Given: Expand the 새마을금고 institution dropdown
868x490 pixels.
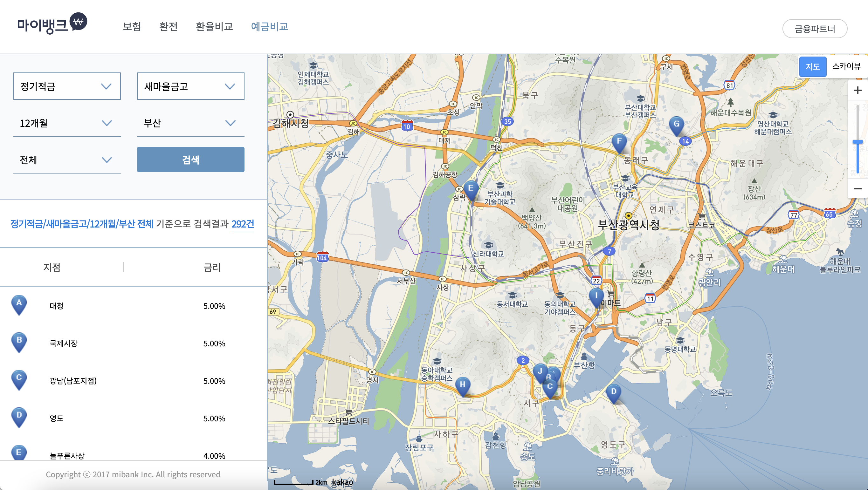Looking at the screenshot, I should tap(191, 86).
